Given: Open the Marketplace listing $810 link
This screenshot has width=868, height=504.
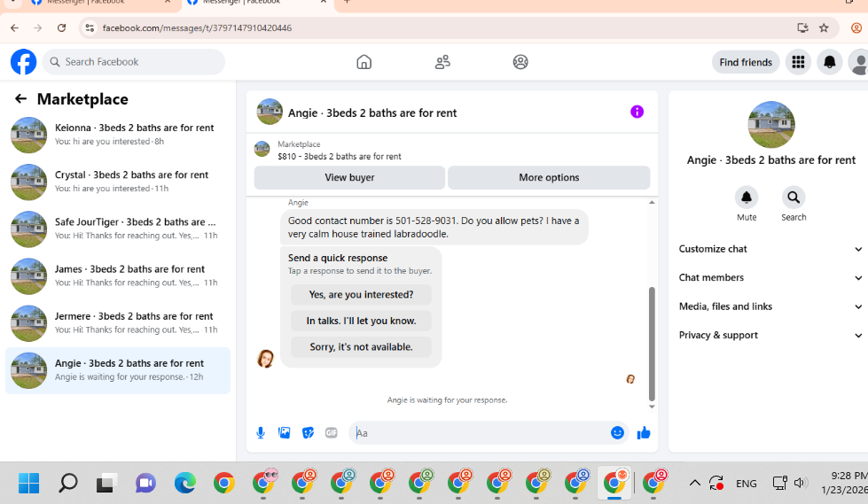Looking at the screenshot, I should 340,157.
